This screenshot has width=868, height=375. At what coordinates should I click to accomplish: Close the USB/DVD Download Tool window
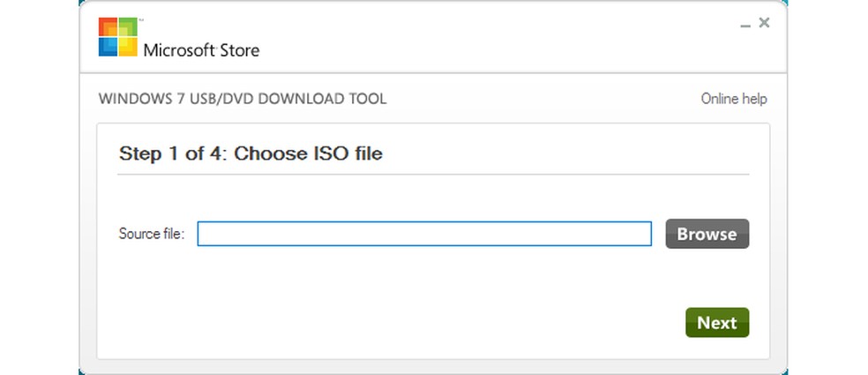765,23
